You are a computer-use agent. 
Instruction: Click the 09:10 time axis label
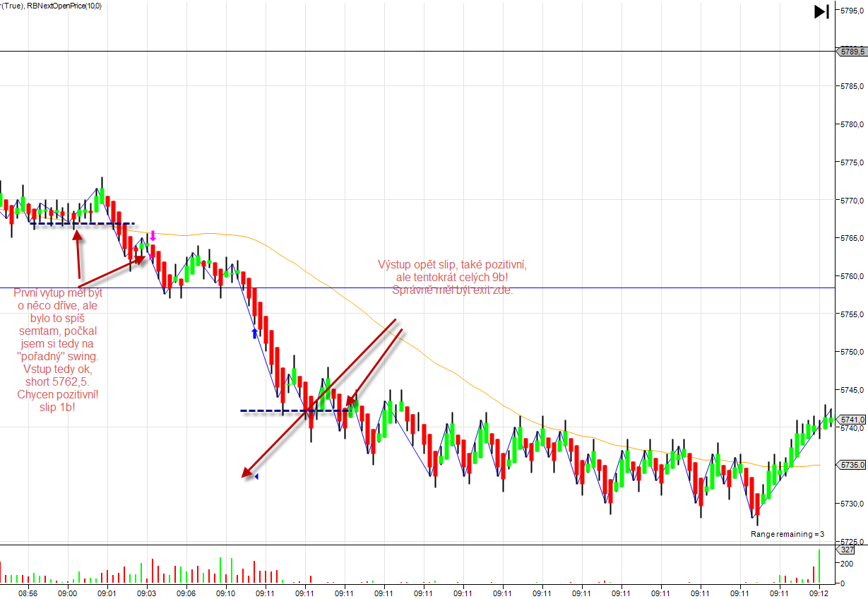226,593
